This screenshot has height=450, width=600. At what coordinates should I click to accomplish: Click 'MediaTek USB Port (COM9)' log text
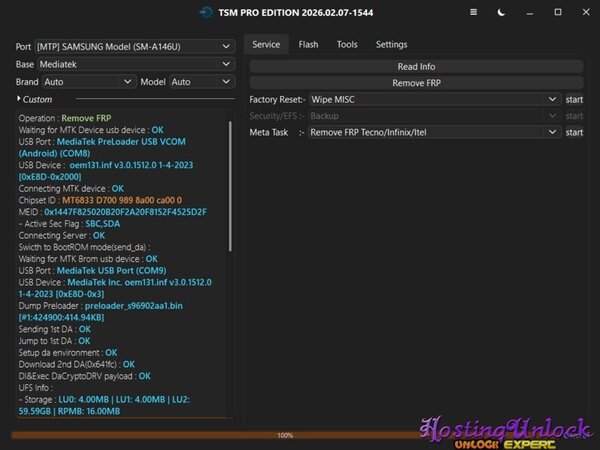tap(111, 271)
